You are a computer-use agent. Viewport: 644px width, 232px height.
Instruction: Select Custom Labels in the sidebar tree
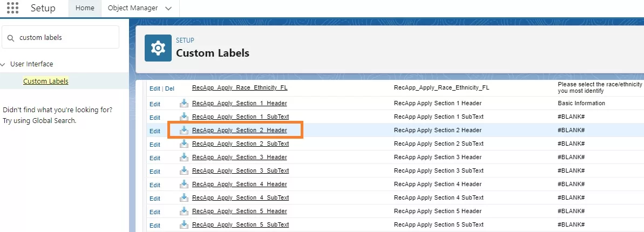[46, 81]
